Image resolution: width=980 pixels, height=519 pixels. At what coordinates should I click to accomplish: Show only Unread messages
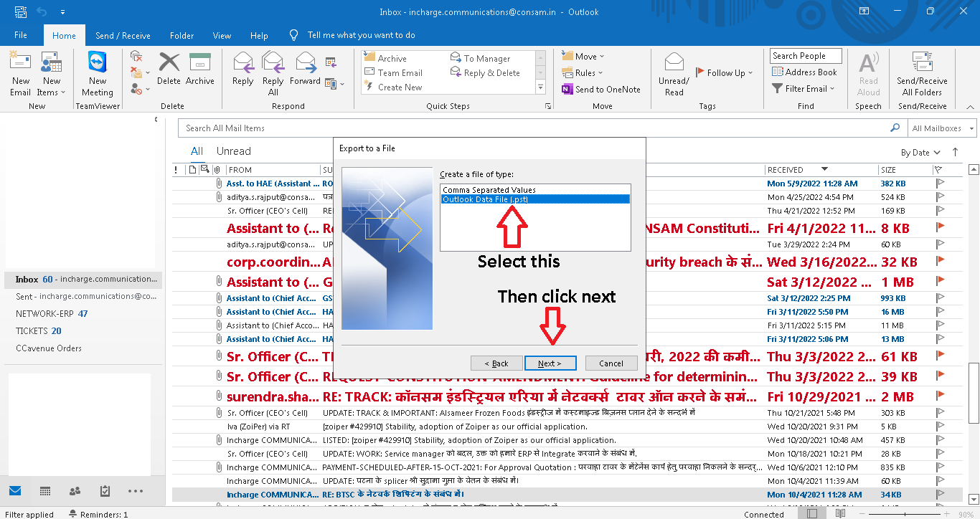coord(234,151)
